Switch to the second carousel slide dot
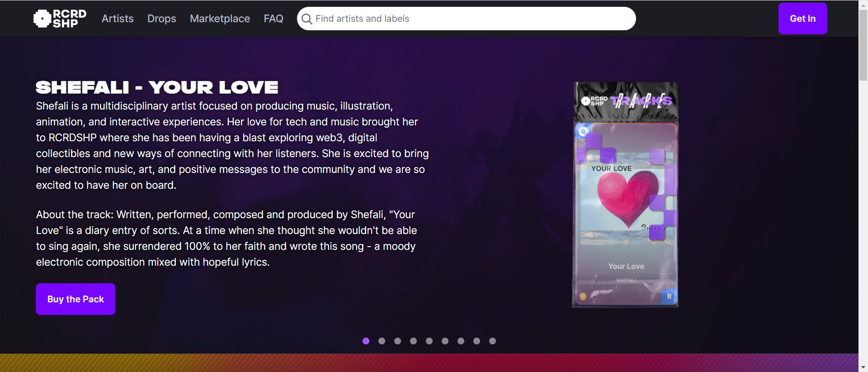The image size is (868, 372). 382,341
